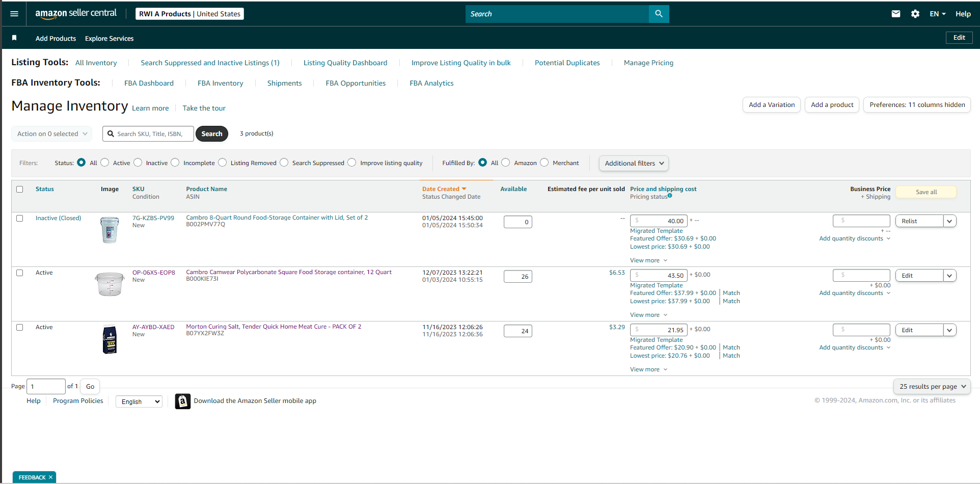The height and width of the screenshot is (484, 980).
Task: Select the Search Suppressed status filter
Action: (284, 163)
